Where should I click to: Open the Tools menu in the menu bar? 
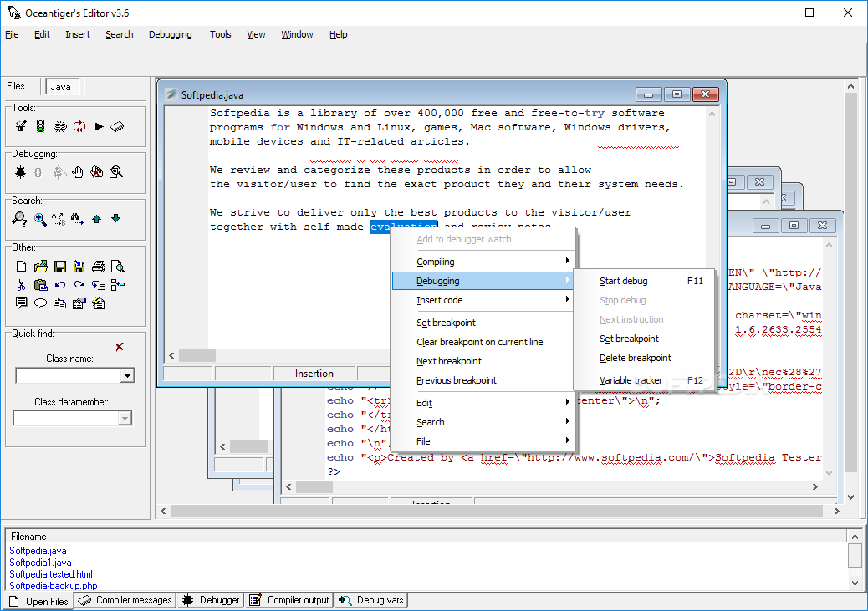(220, 34)
